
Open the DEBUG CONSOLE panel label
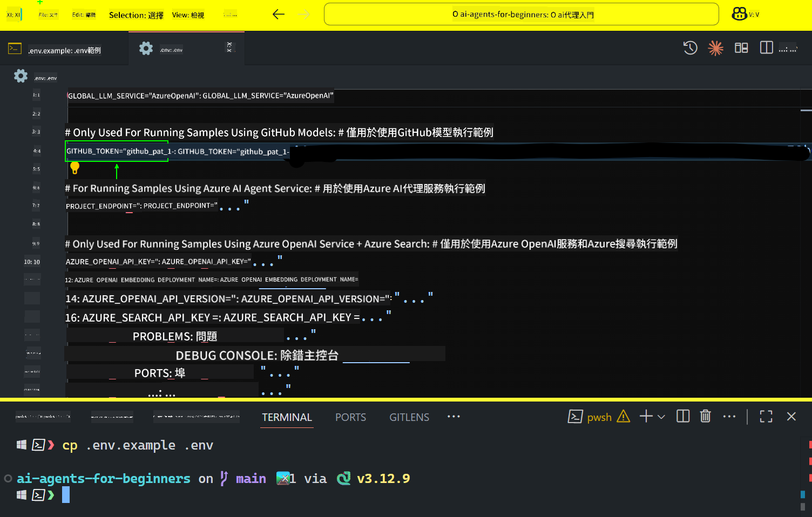click(x=257, y=355)
